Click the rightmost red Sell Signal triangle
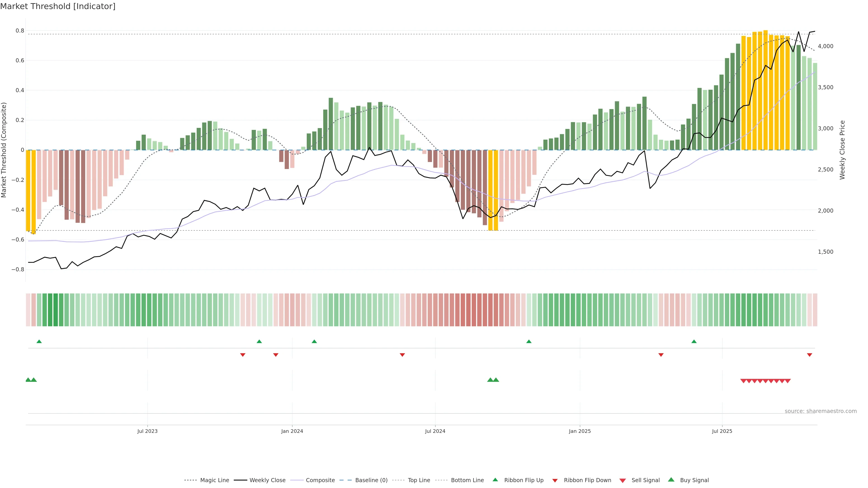The width and height of the screenshot is (868, 488). pos(788,381)
